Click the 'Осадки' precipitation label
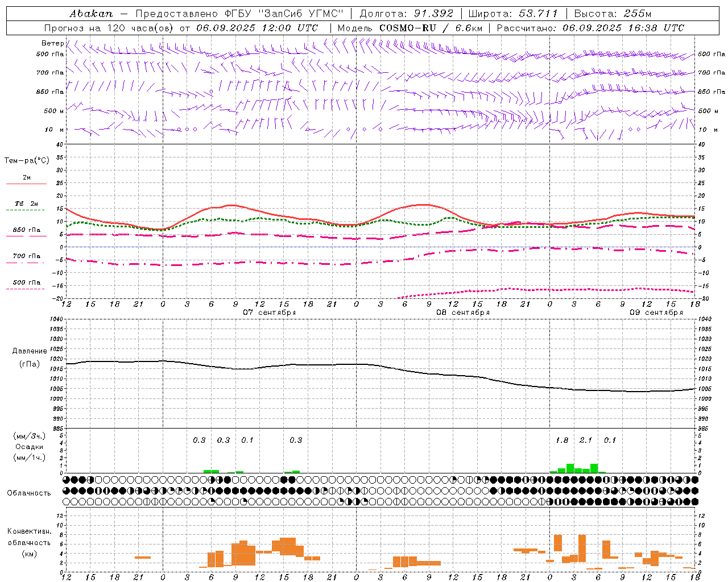 30,447
